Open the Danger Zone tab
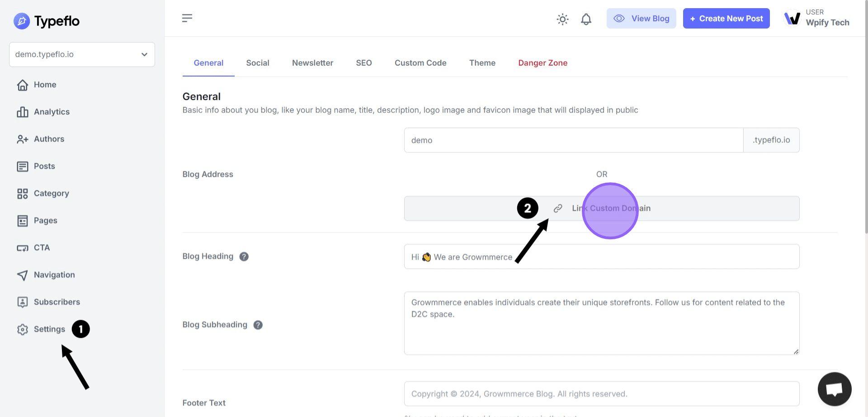 coord(542,63)
